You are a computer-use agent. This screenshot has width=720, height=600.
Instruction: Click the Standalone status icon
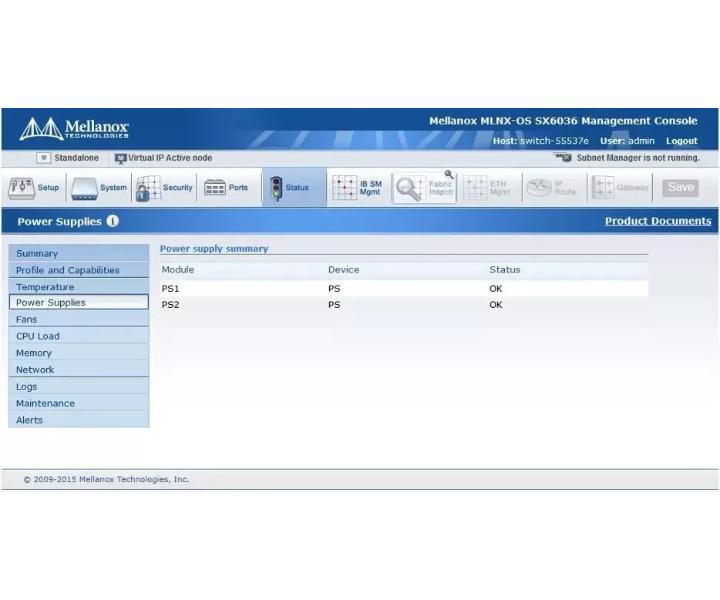pos(43,158)
